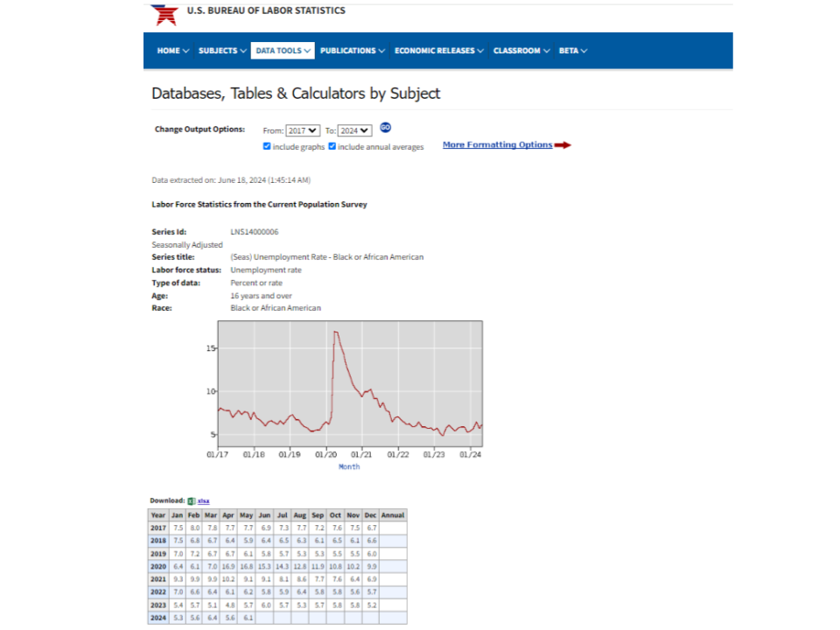This screenshot has height=630, width=840.
Task: Open the Publications menu
Action: pyautogui.click(x=352, y=51)
